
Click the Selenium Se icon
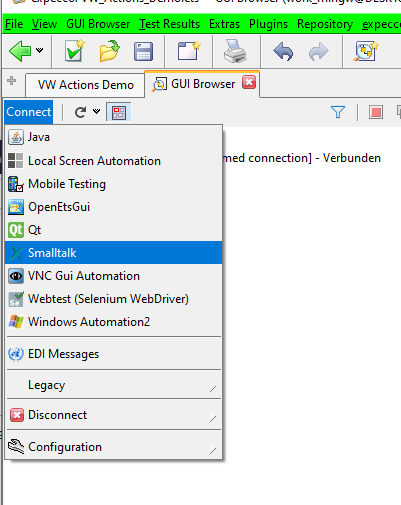click(x=16, y=299)
